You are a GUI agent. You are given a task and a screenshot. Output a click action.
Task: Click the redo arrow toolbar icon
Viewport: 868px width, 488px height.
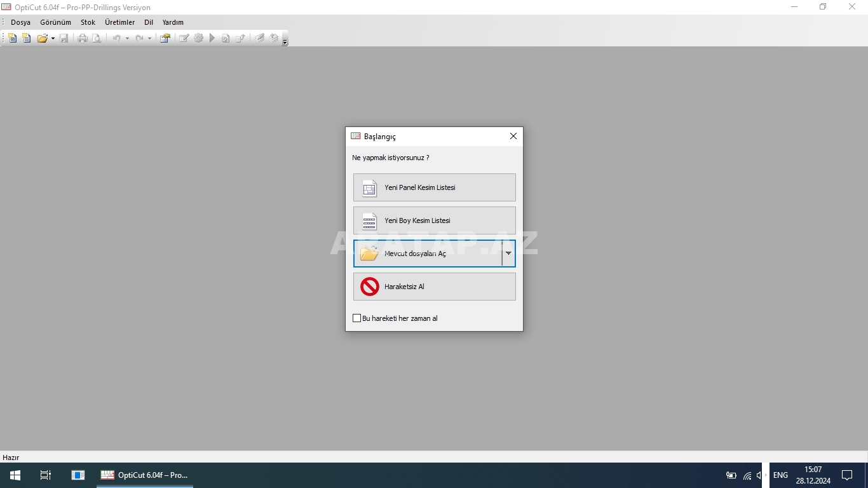click(139, 38)
